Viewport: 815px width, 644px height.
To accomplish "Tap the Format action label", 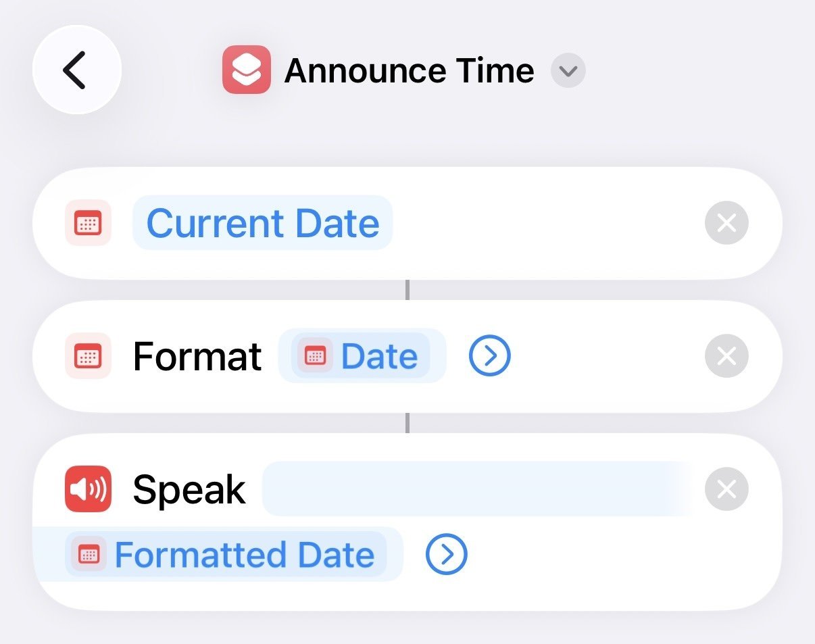I will (x=197, y=356).
